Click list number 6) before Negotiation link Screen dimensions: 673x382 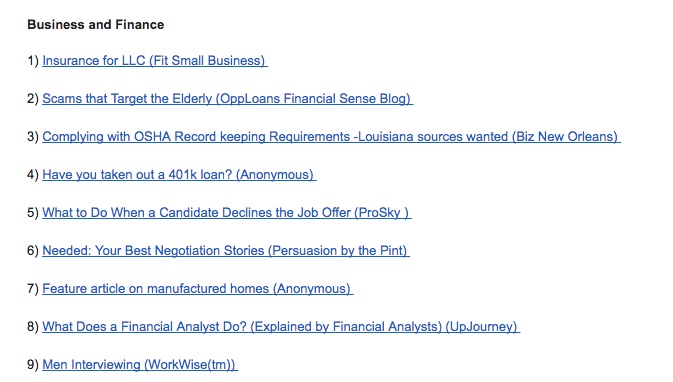pos(33,251)
